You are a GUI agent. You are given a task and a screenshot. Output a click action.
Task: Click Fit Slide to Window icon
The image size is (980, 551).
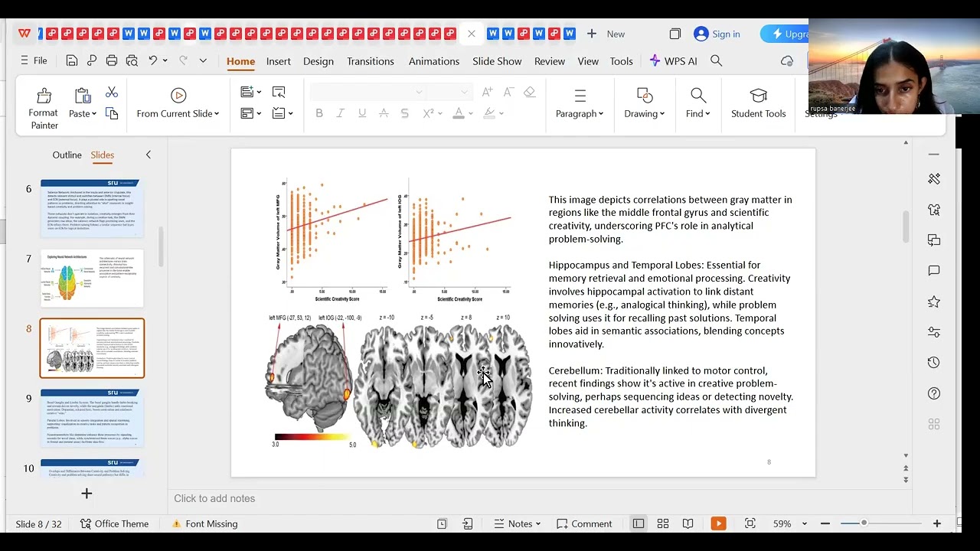pyautogui.click(x=750, y=523)
